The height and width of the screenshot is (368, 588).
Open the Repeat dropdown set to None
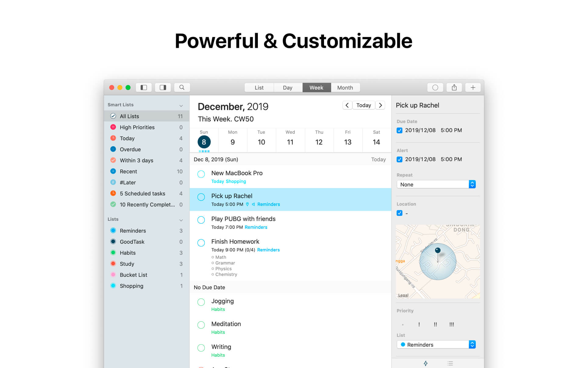436,184
